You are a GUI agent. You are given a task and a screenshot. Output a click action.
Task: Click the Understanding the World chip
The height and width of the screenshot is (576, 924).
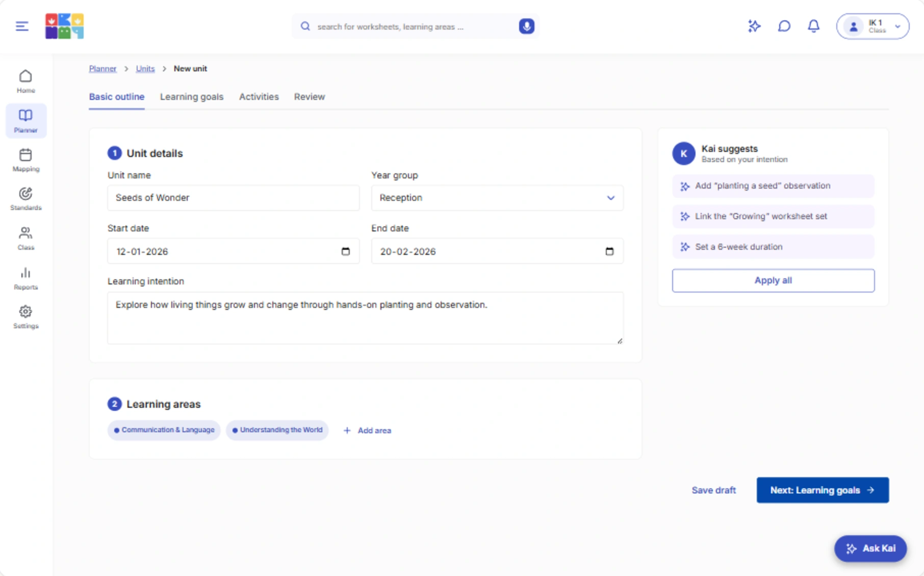click(x=277, y=430)
